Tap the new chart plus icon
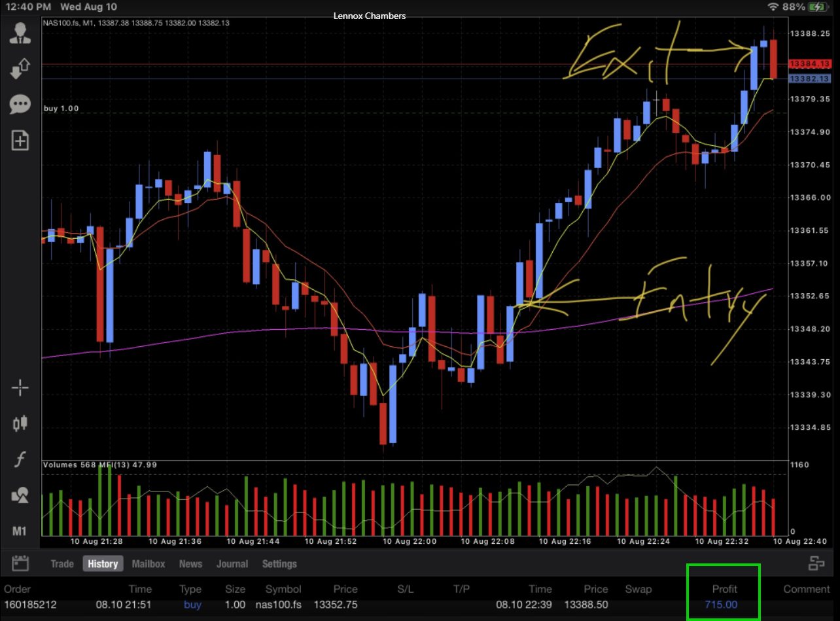Image resolution: width=840 pixels, height=621 pixels. click(20, 140)
